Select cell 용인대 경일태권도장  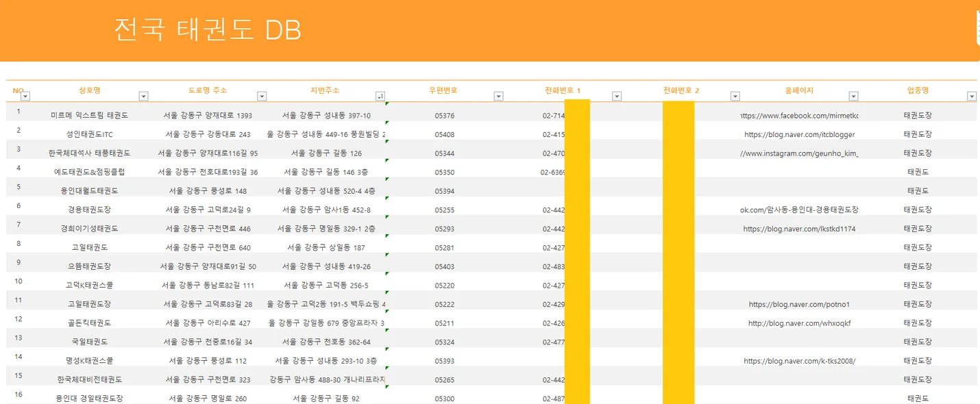(x=90, y=399)
